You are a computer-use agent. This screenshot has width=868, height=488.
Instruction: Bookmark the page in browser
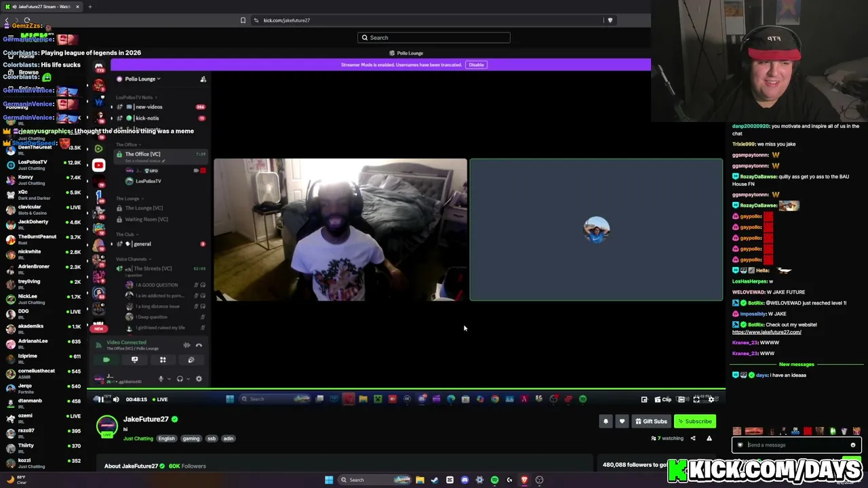click(x=243, y=20)
